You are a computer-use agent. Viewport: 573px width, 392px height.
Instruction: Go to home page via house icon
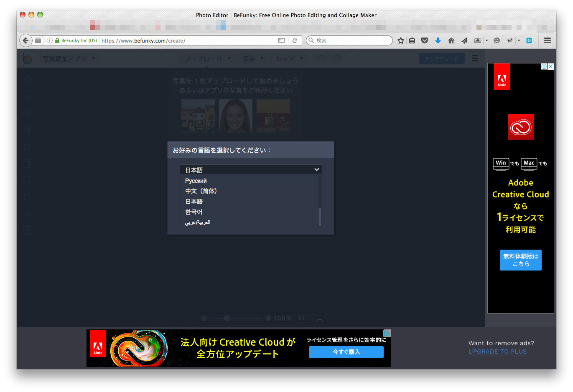tap(451, 40)
